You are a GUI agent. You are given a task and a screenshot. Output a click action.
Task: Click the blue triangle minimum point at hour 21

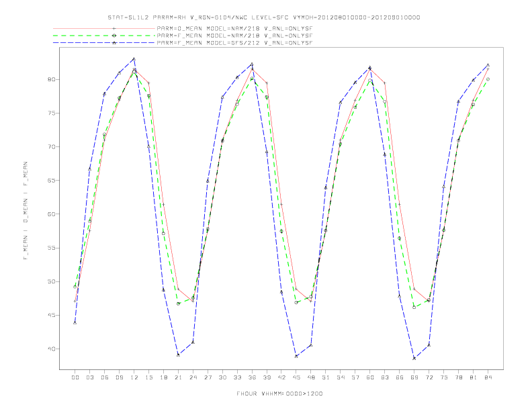pyautogui.click(x=179, y=355)
